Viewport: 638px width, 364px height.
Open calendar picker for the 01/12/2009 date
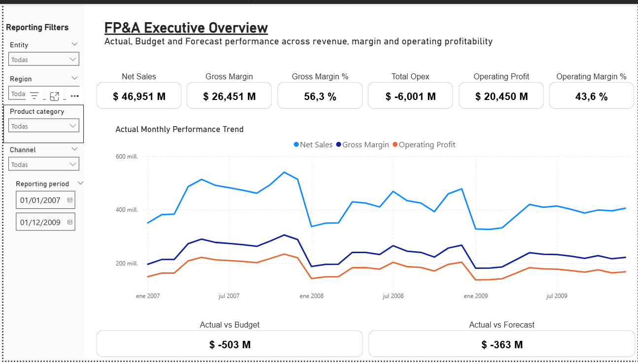pos(69,221)
